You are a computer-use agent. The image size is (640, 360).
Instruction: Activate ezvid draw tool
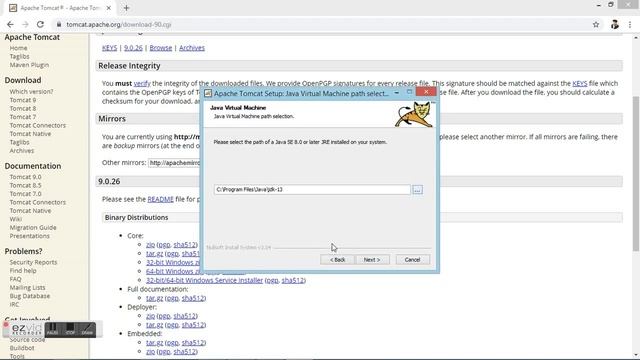pos(87,329)
